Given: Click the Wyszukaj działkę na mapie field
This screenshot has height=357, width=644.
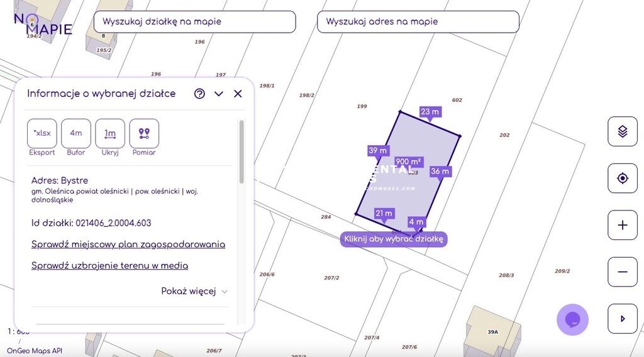Looking at the screenshot, I should pyautogui.click(x=194, y=21).
